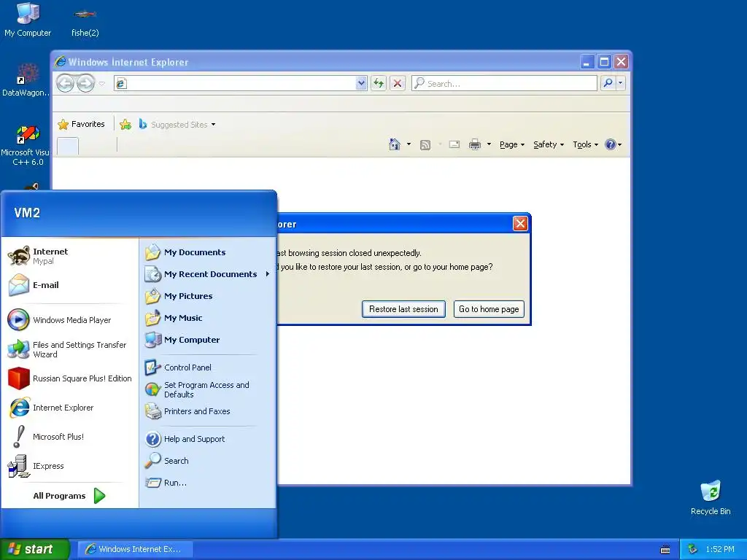
Task: Launch Internet Explorer from Start menu
Action: [70, 408]
